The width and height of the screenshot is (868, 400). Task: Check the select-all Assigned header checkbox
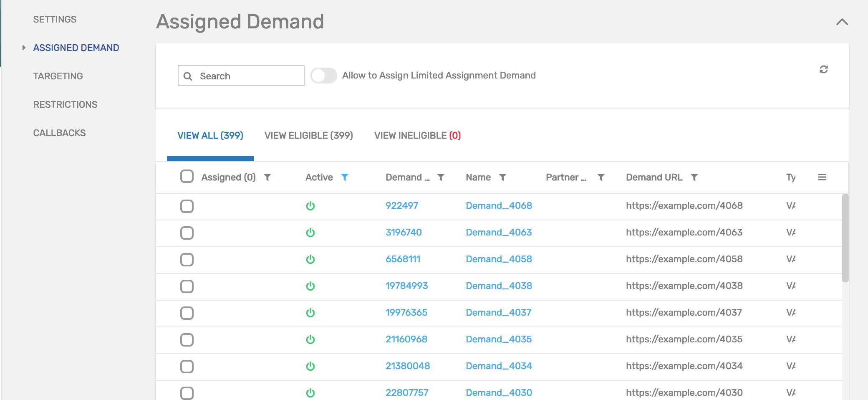(x=187, y=176)
